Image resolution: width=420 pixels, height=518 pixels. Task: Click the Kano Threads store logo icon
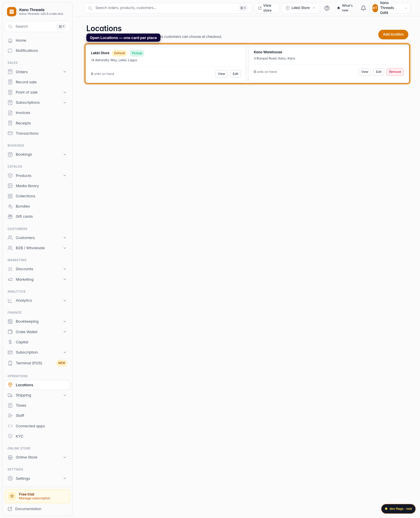pyautogui.click(x=12, y=12)
